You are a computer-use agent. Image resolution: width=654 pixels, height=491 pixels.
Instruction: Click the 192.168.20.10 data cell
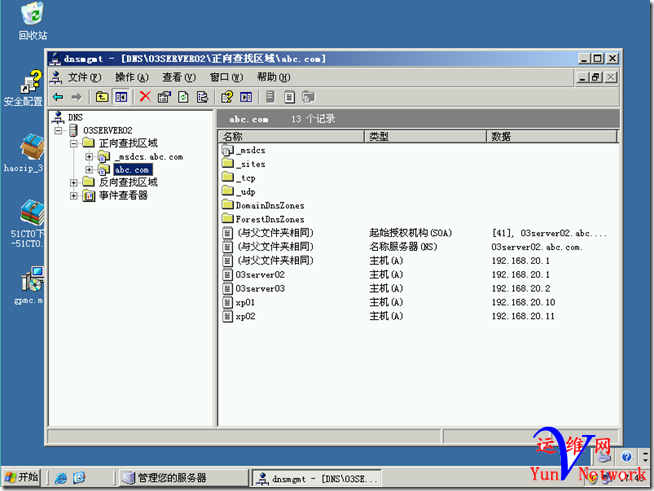click(523, 302)
